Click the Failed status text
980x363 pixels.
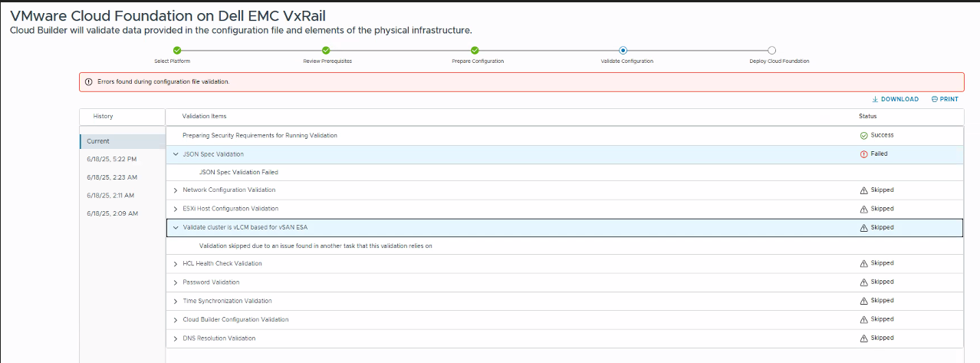point(879,153)
